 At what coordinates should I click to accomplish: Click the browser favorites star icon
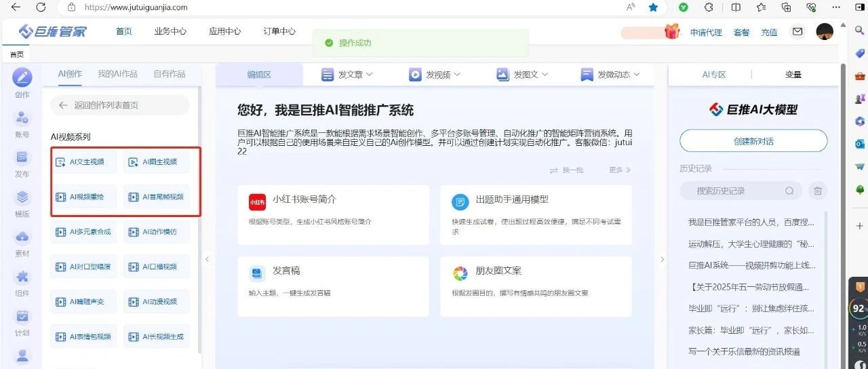pos(653,7)
